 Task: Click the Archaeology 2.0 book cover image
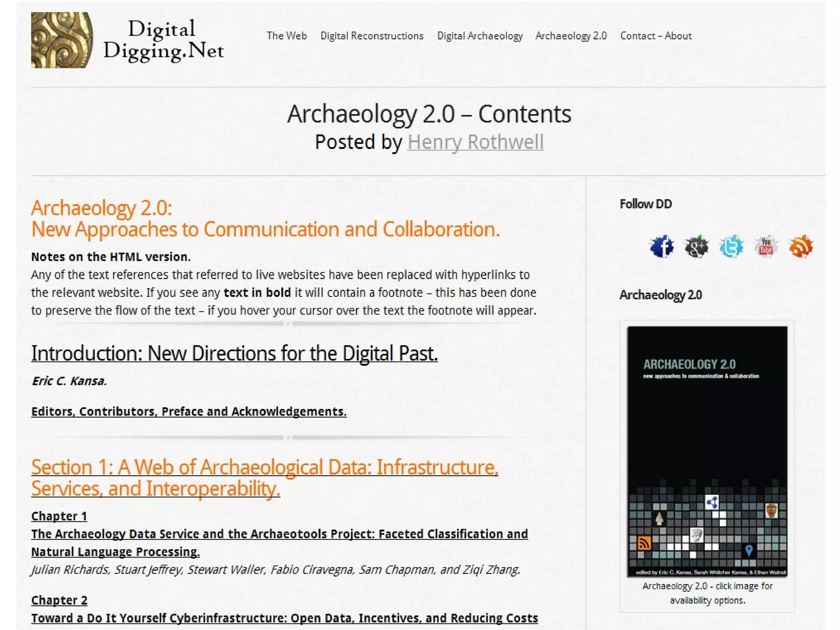pyautogui.click(x=707, y=451)
